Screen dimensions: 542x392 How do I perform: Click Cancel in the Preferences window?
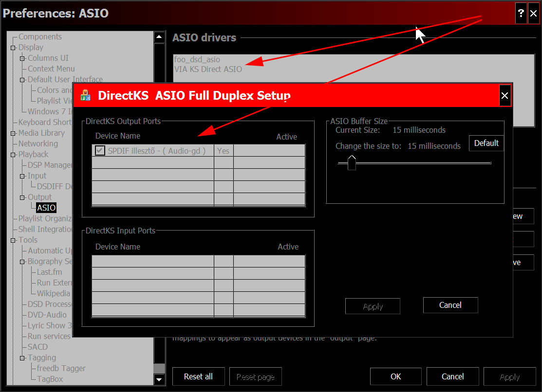[453, 376]
